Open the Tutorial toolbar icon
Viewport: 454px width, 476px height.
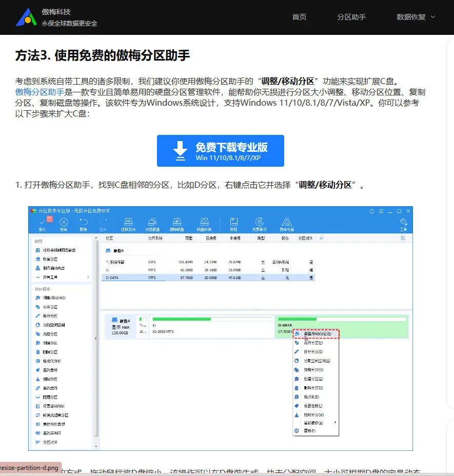click(x=233, y=224)
